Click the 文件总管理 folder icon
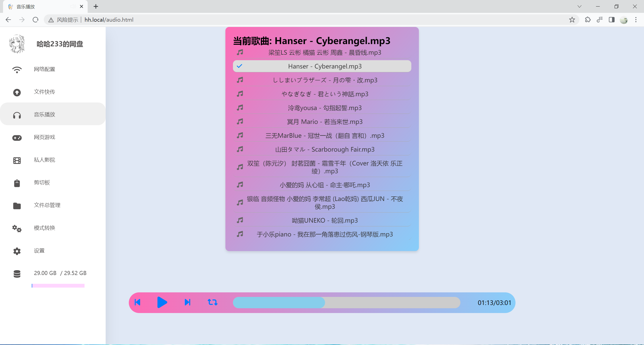644x345 pixels. pos(17,206)
